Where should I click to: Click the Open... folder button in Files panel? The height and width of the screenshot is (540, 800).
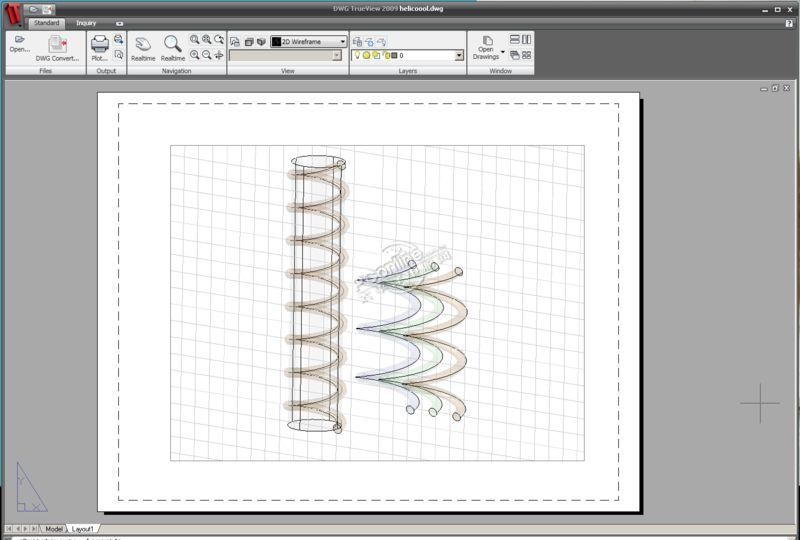coord(20,44)
